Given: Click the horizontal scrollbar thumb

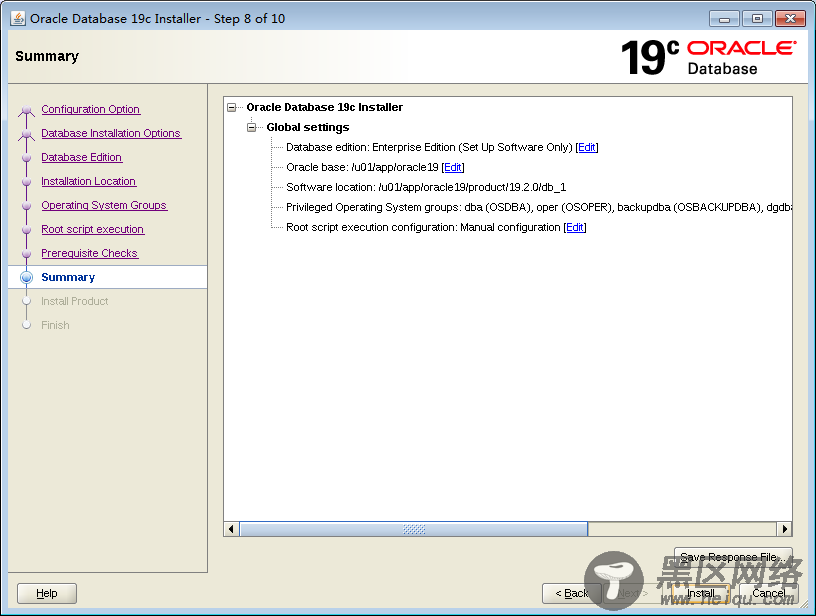Looking at the screenshot, I should click(x=414, y=529).
